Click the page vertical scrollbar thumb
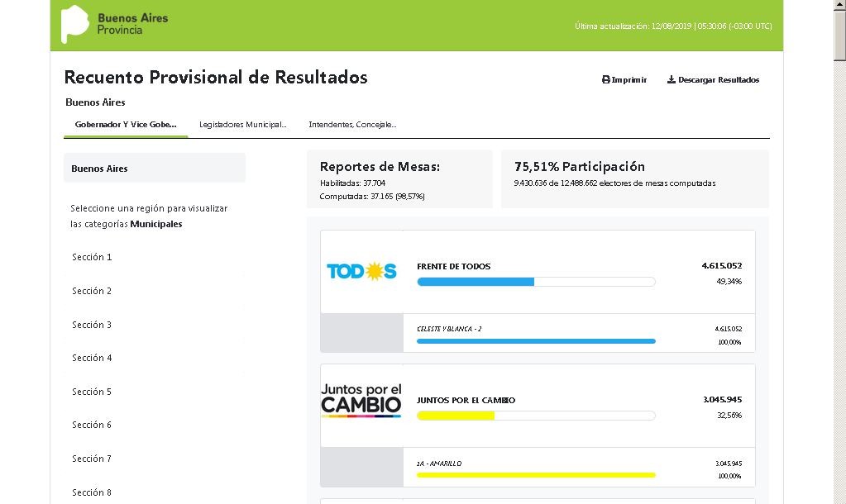846x504 pixels. point(840,36)
